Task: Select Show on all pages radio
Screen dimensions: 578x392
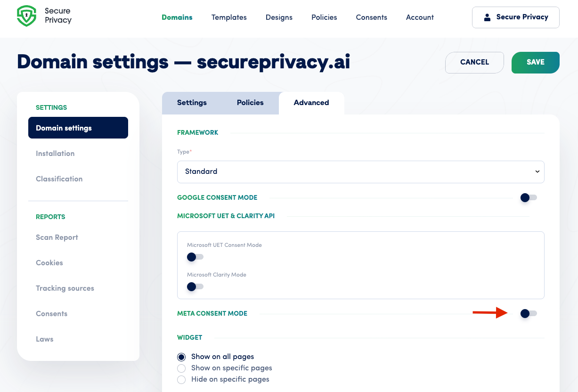Action: (181, 357)
